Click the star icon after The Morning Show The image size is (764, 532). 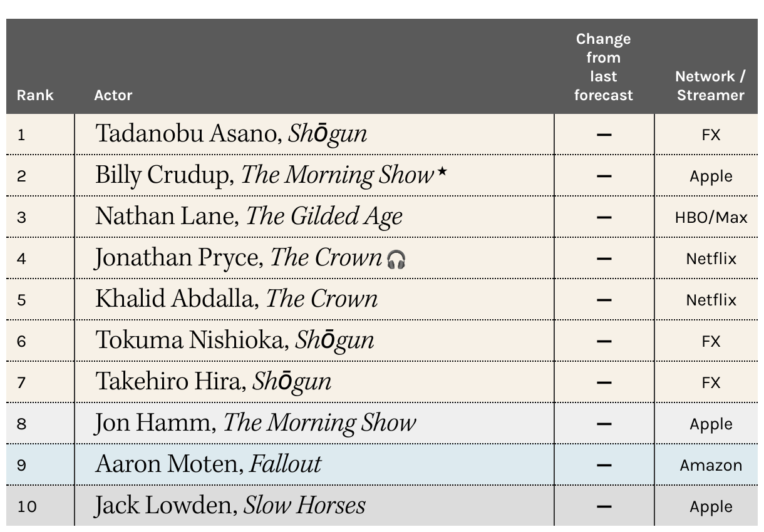(x=443, y=171)
